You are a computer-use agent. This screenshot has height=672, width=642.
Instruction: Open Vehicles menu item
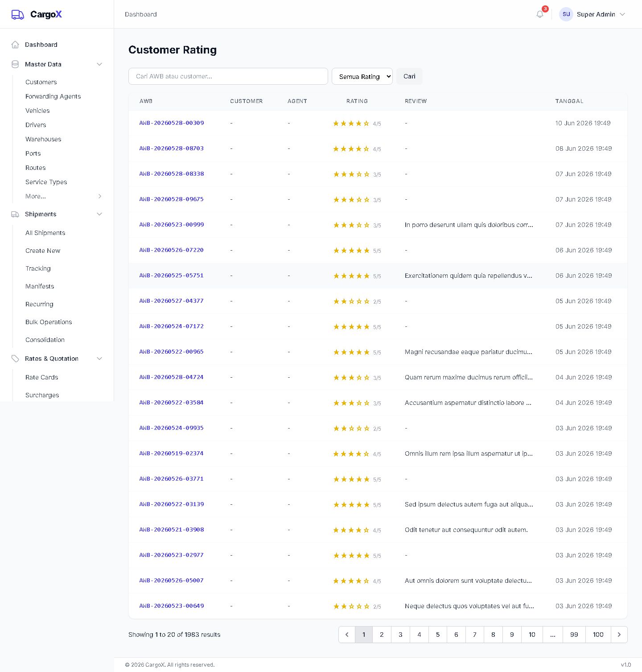pos(37,111)
